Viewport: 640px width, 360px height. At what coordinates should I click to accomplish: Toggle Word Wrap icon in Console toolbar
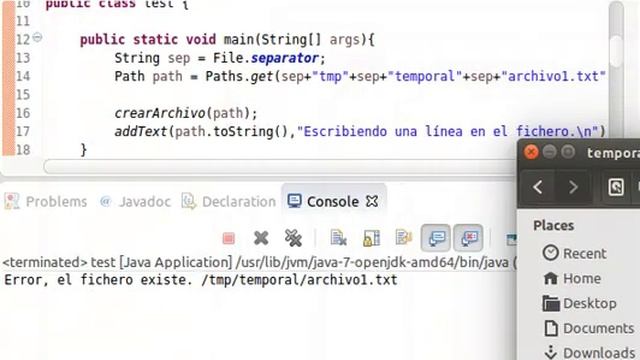click(403, 238)
